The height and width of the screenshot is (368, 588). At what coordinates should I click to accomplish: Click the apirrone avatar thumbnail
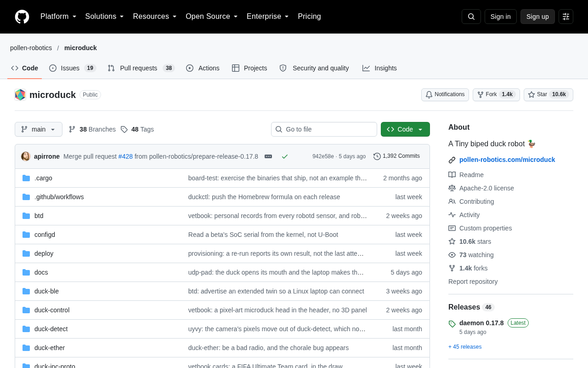(26, 156)
